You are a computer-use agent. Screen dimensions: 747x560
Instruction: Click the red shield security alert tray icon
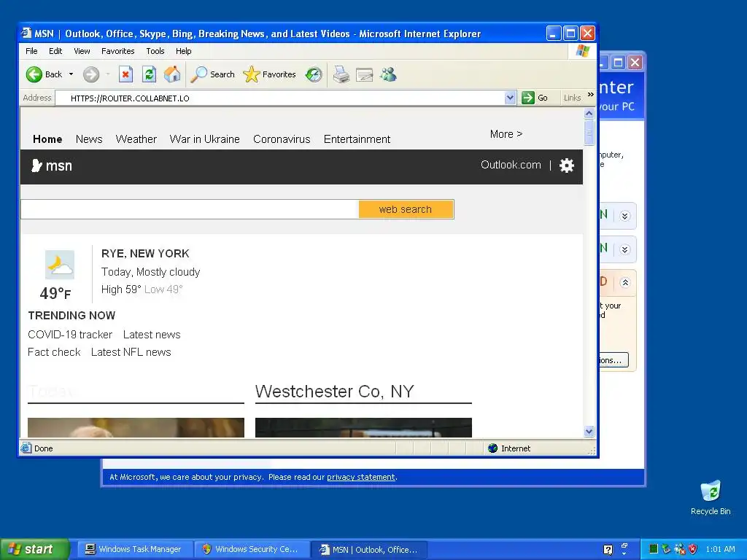(693, 549)
